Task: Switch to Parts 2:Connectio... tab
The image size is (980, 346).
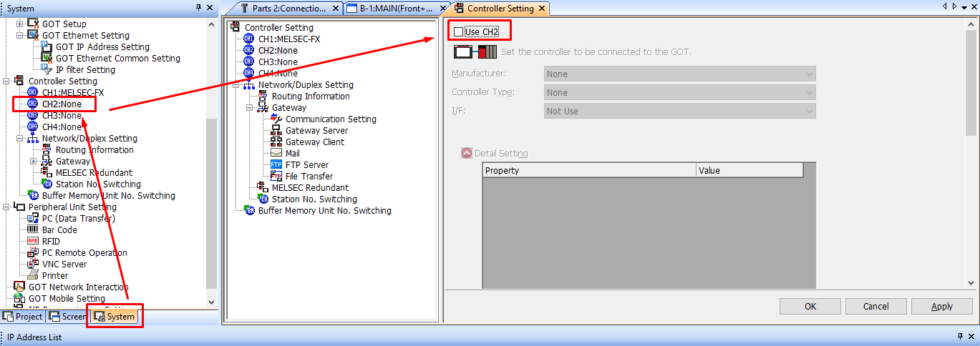Action: (x=283, y=9)
